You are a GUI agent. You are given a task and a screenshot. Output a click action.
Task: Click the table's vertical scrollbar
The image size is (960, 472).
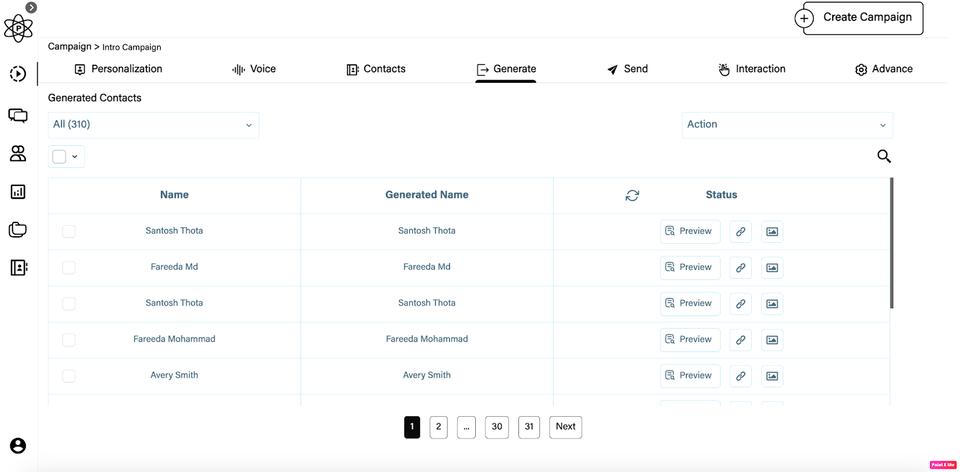(x=891, y=243)
